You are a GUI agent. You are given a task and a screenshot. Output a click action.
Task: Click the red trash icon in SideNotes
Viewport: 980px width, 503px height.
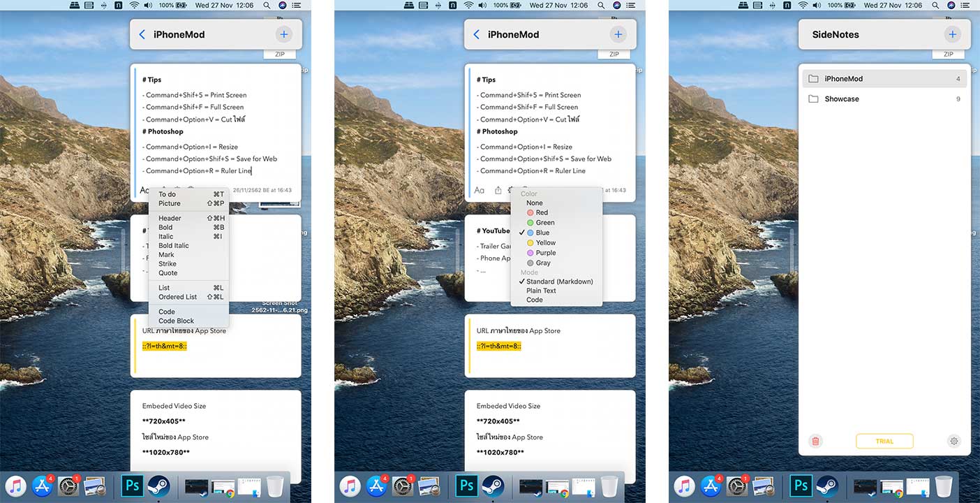815,441
